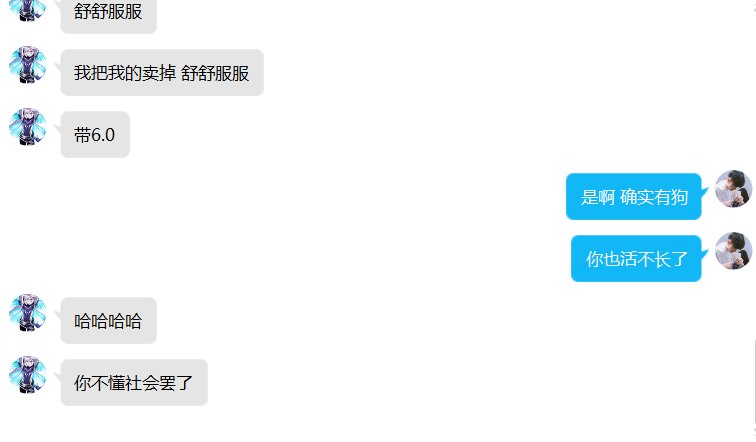Select the 哈哈哈哈 message bubble

(x=108, y=321)
